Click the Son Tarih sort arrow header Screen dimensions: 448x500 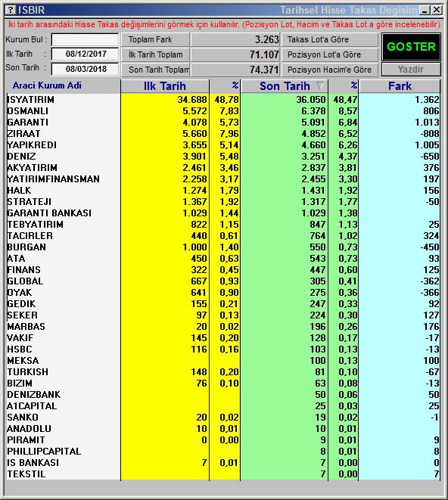click(x=285, y=86)
